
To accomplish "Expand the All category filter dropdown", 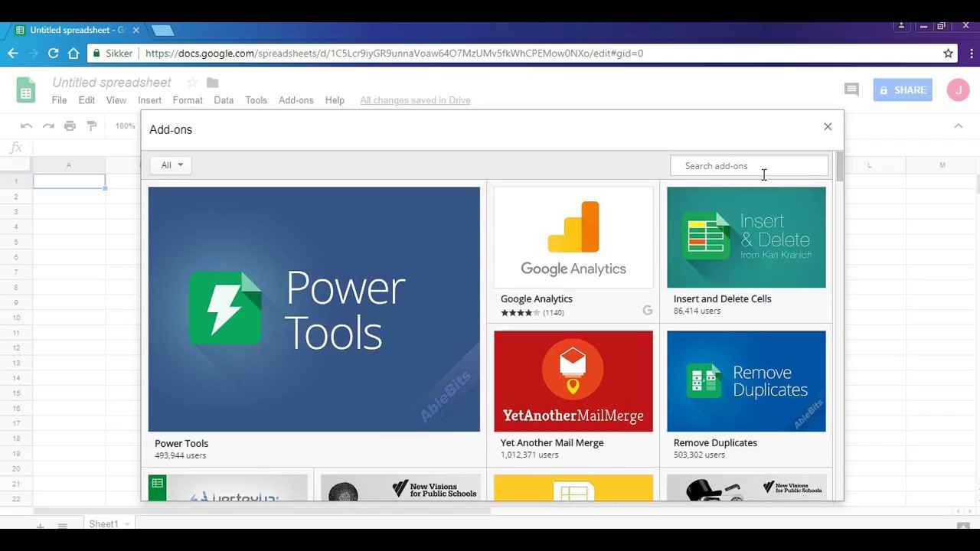I will coord(171,165).
